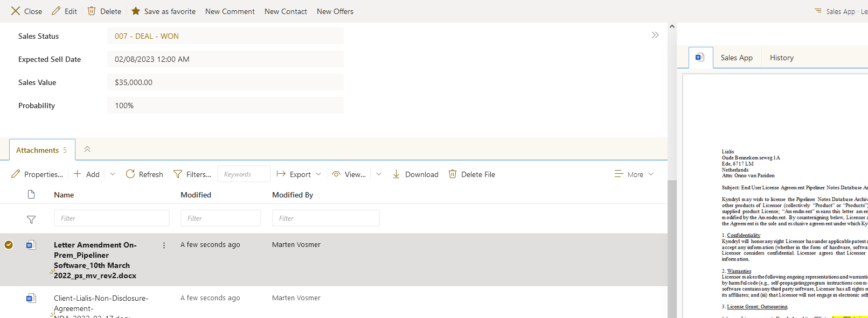Switch to the History tab
868x318 pixels.
[781, 58]
